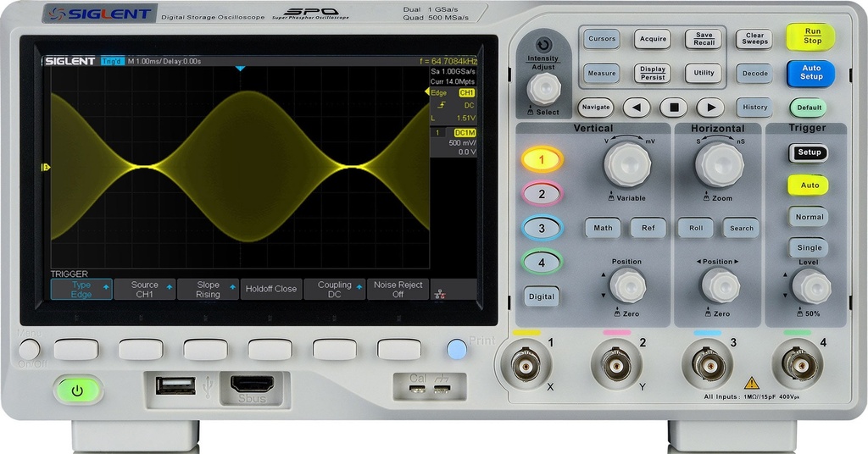The height and width of the screenshot is (454, 868).
Task: Toggle channel 3 blue button
Action: (542, 228)
